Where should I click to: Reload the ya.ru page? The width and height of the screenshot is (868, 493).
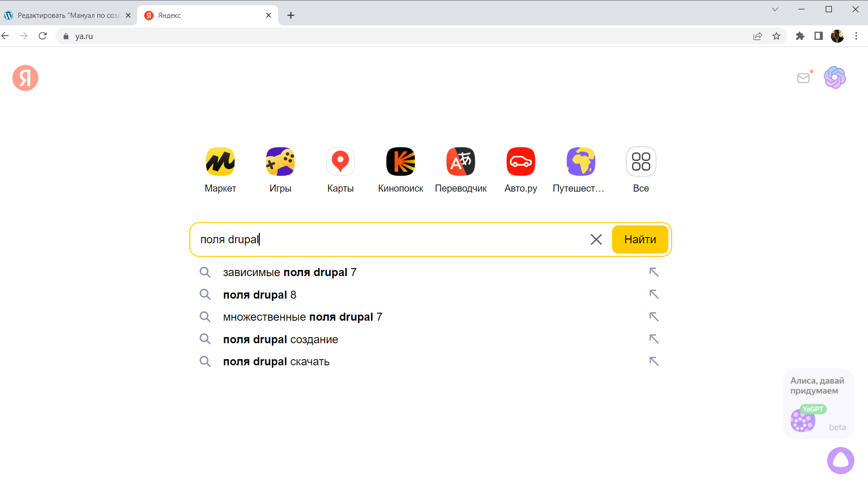(x=43, y=36)
